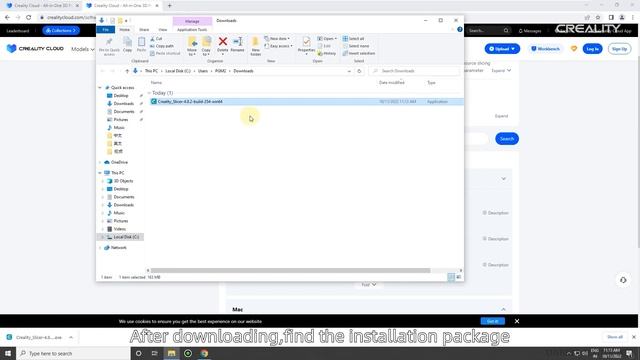
Task: Click Type here to search box on taskbar
Action: point(73,353)
